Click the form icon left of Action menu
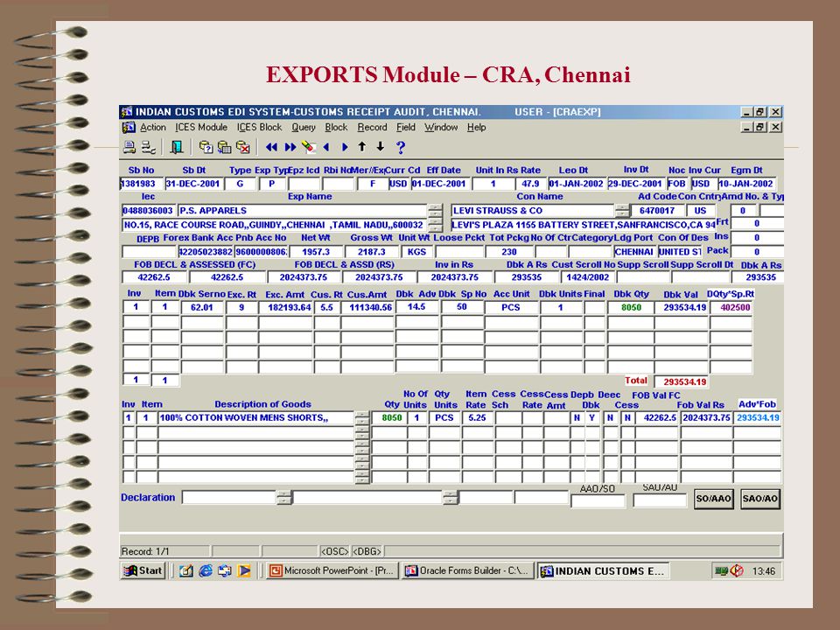 tap(129, 128)
